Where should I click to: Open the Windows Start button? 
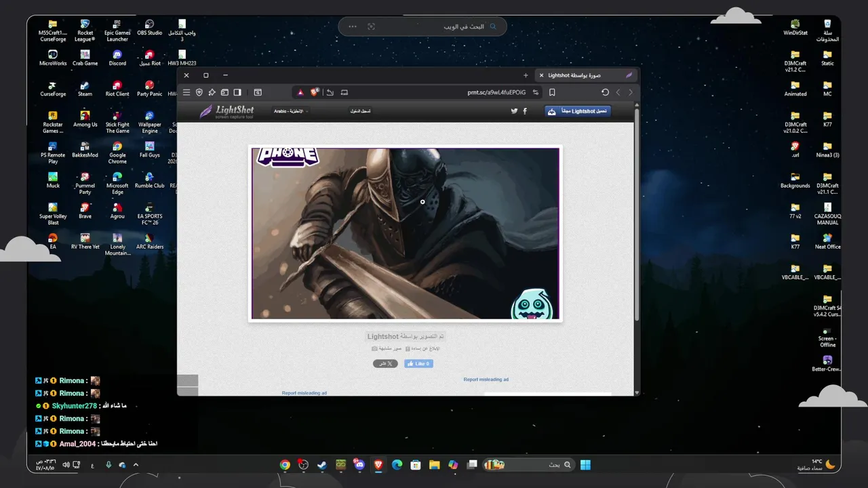click(585, 465)
